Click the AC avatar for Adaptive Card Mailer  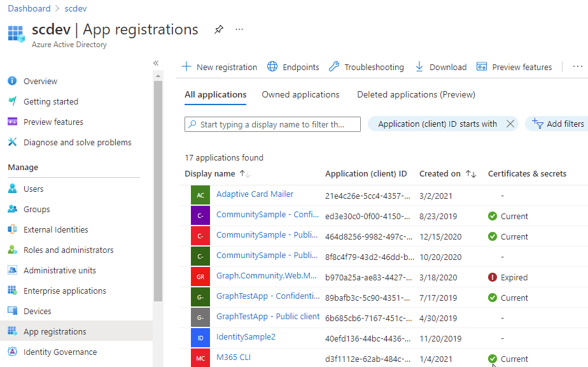pyautogui.click(x=200, y=195)
